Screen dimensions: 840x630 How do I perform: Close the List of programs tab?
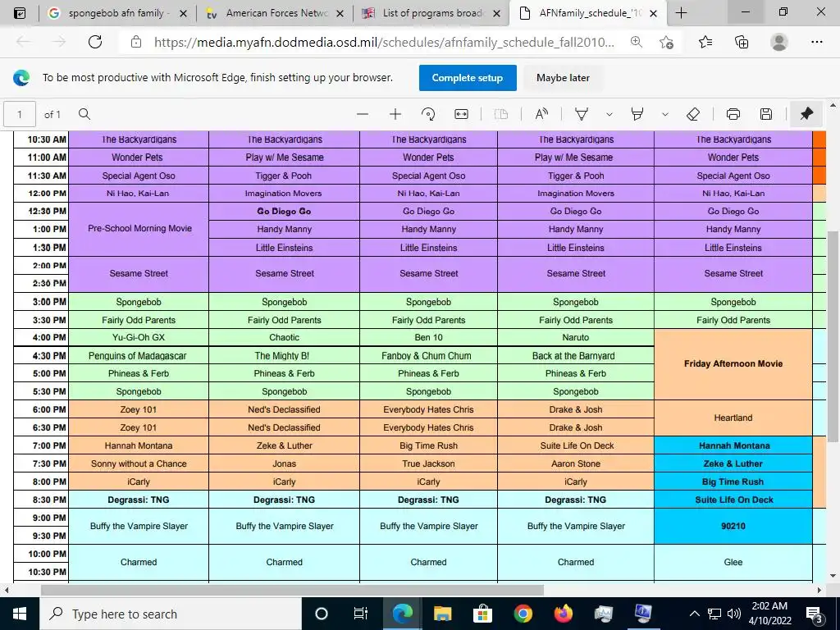coord(496,13)
